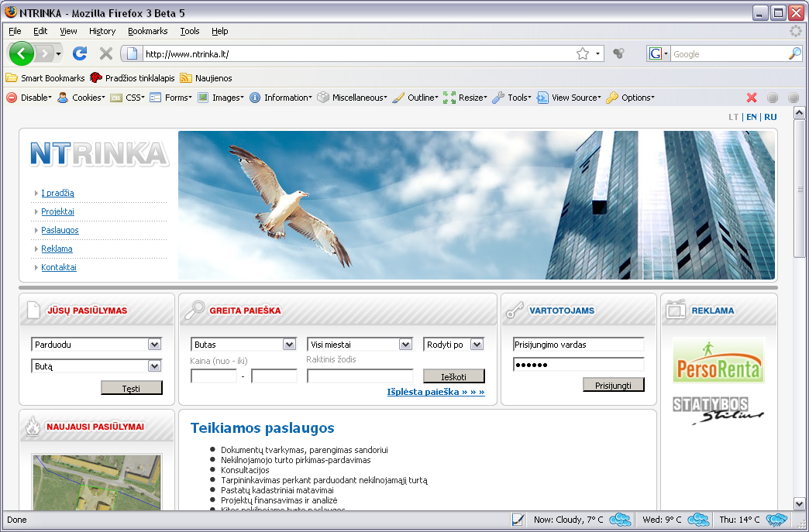809x532 pixels.
Task: Open the View menu
Action: tap(68, 31)
